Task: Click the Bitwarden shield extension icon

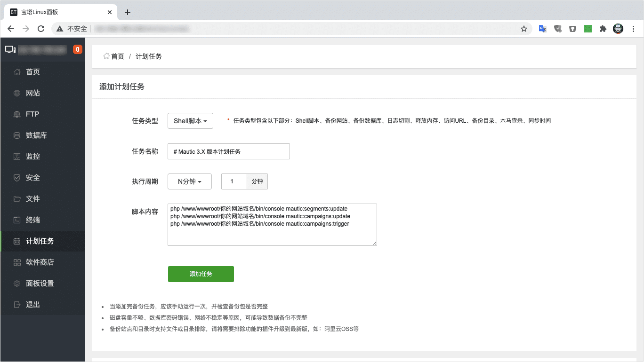Action: tap(572, 29)
